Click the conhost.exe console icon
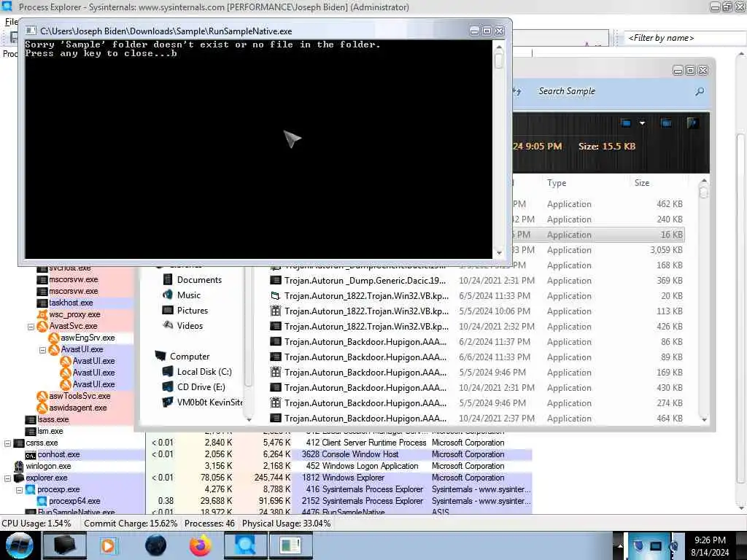Screen dimensions: 747x560 coord(31,455)
